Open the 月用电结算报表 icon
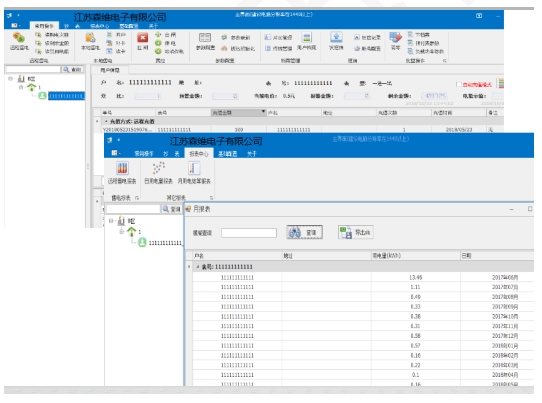The width and height of the screenshot is (542, 403). tap(194, 168)
